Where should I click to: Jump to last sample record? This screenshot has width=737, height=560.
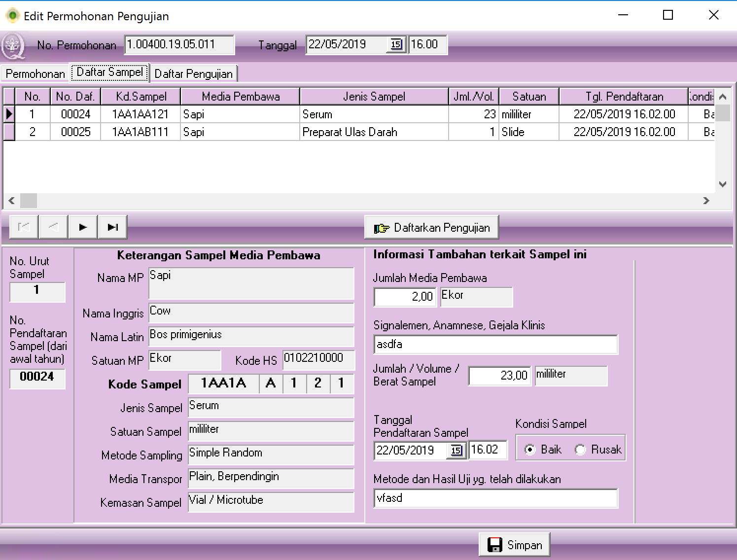click(112, 227)
